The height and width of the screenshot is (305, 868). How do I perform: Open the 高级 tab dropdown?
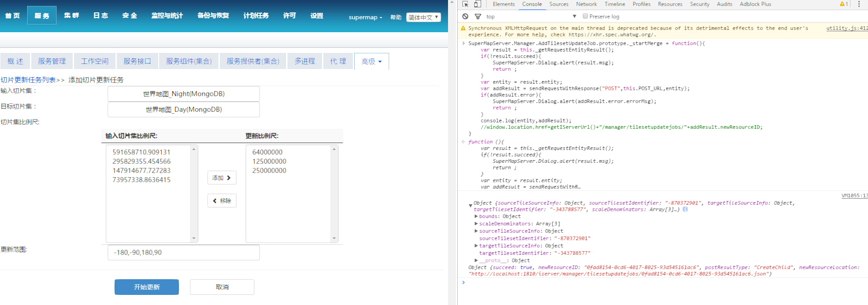point(371,62)
